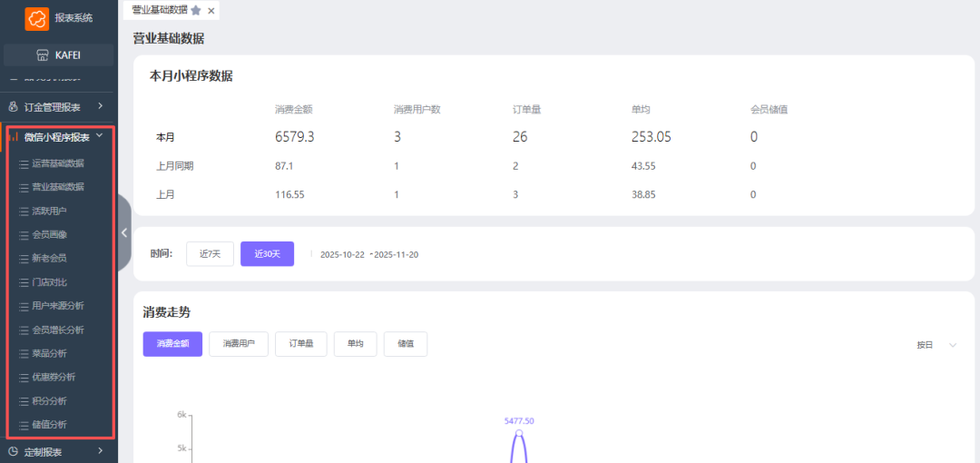Click the 消费用户数 column header
The width and height of the screenshot is (980, 463).
pos(417,110)
